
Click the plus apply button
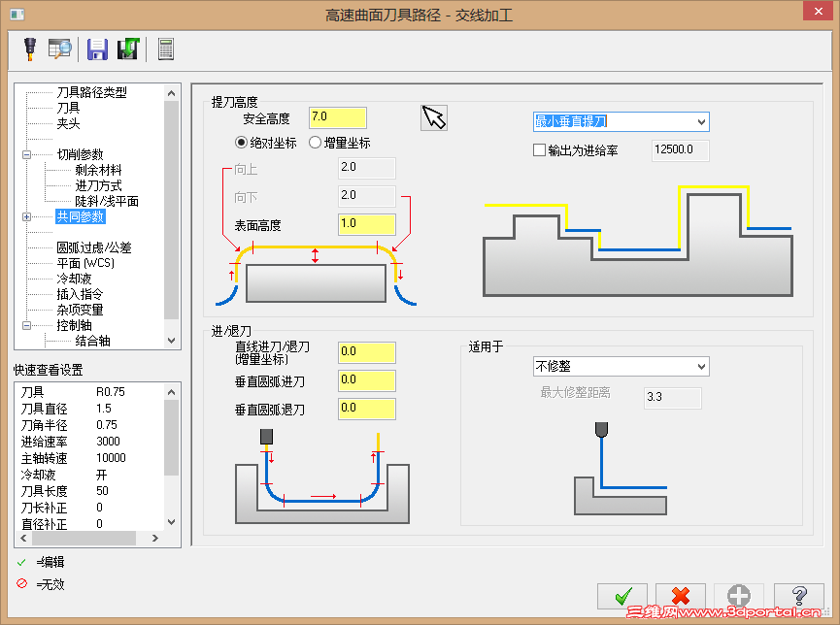[x=739, y=596]
